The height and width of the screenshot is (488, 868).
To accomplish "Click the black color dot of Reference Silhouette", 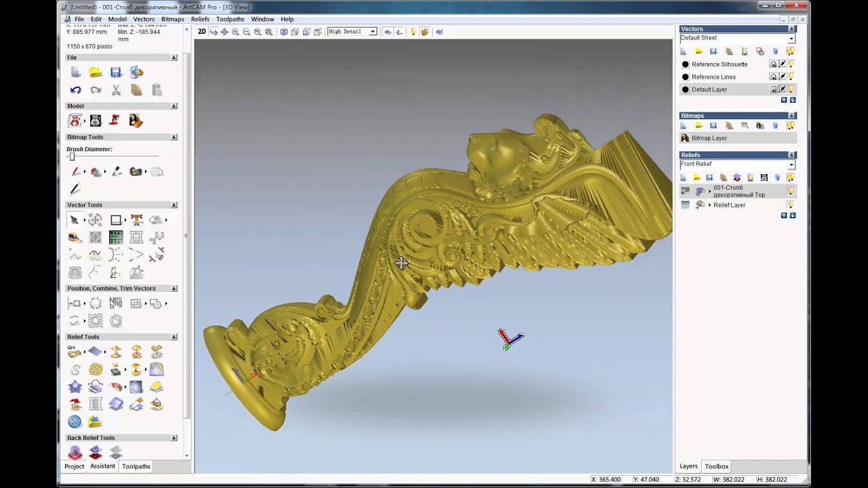I will tap(685, 64).
